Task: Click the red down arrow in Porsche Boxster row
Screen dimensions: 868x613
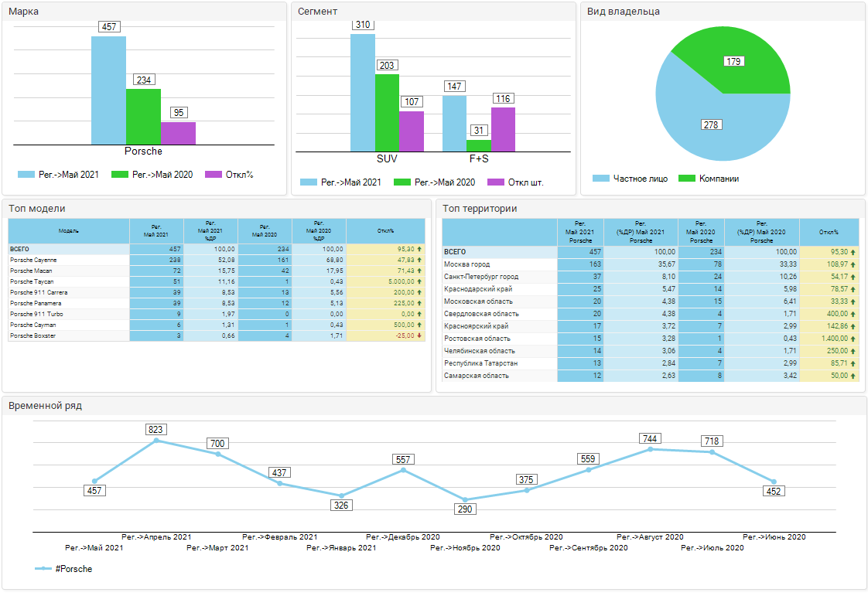Action: pyautogui.click(x=419, y=336)
